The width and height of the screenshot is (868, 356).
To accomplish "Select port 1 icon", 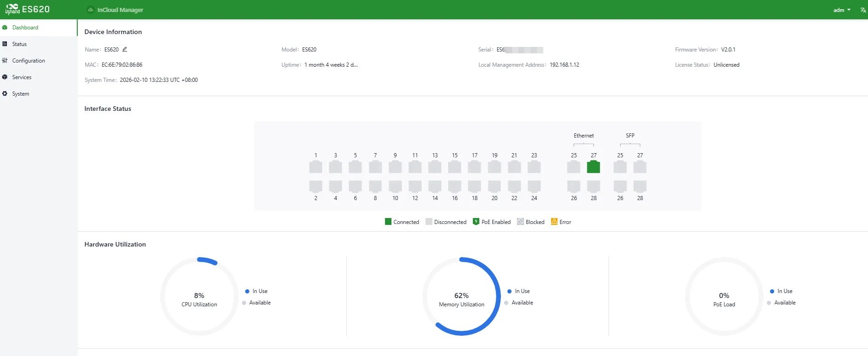I will tap(316, 167).
